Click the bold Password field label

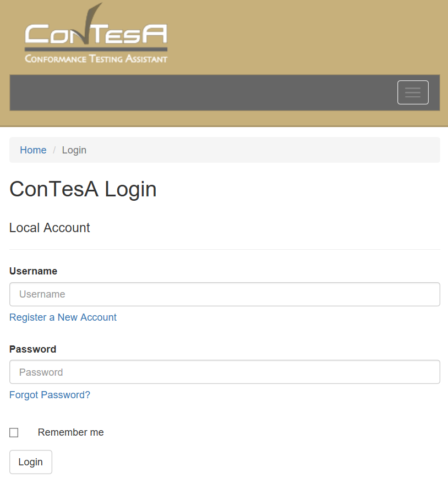(32, 349)
